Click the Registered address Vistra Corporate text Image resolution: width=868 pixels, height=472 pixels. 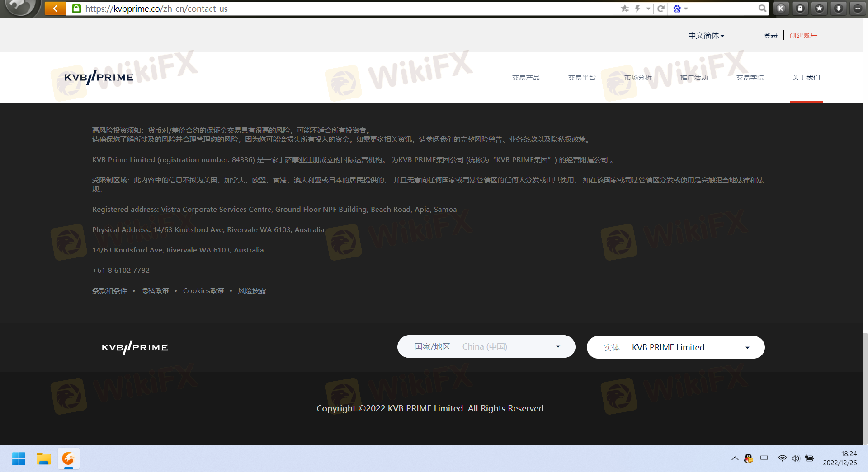pyautogui.click(x=274, y=210)
